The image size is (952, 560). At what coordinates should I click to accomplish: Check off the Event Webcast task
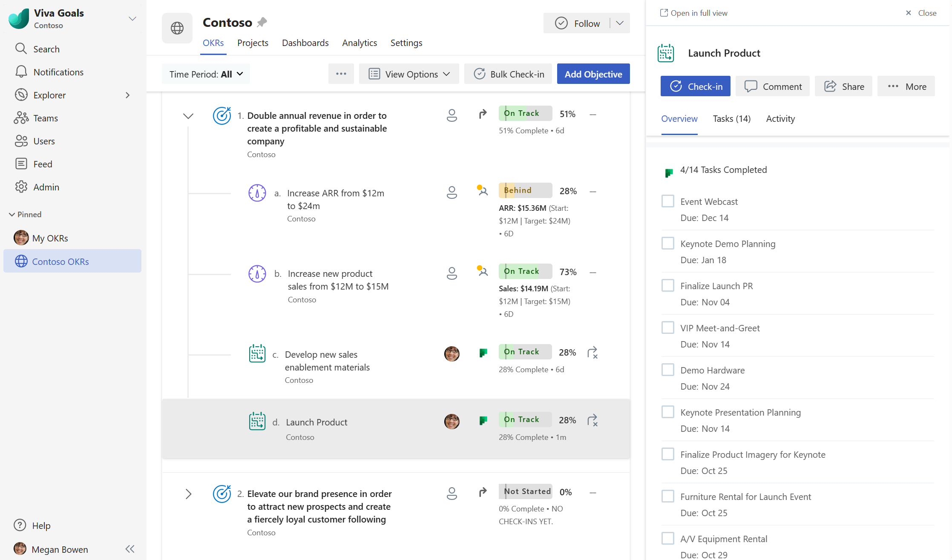[667, 201]
